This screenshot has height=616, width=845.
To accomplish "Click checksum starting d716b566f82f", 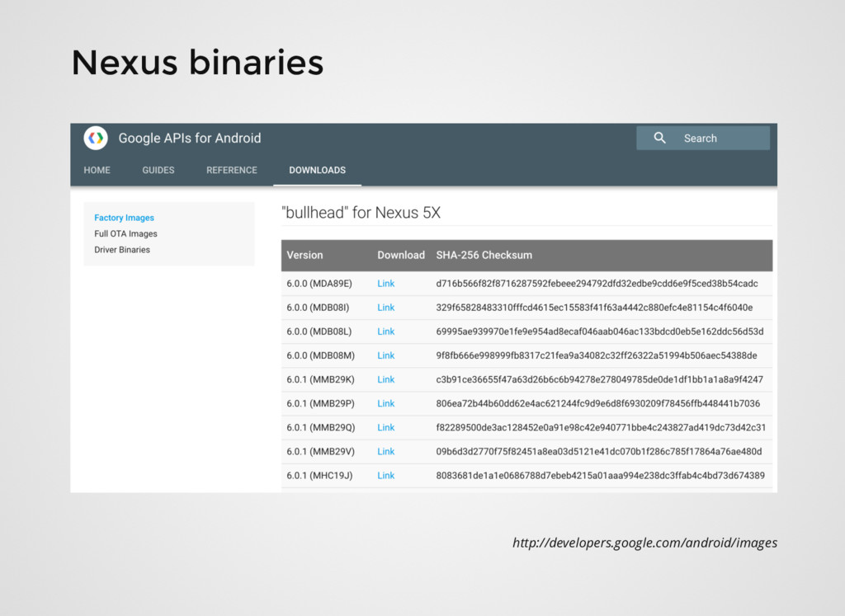I will click(x=597, y=284).
